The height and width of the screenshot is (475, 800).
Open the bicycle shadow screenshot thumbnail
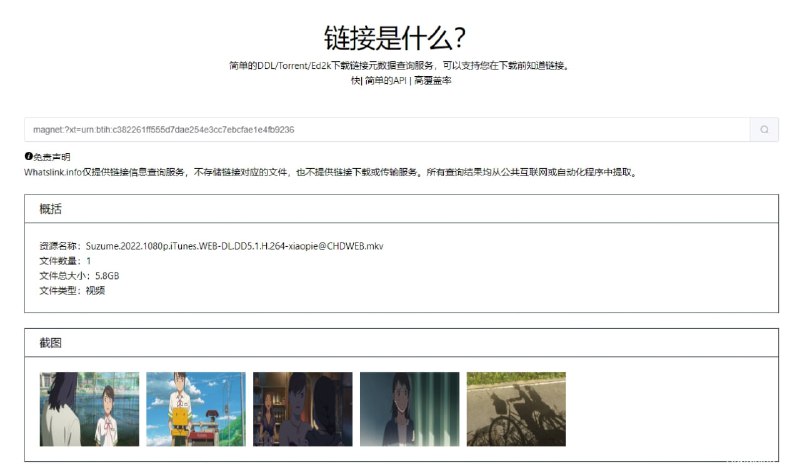pyautogui.click(x=516, y=409)
